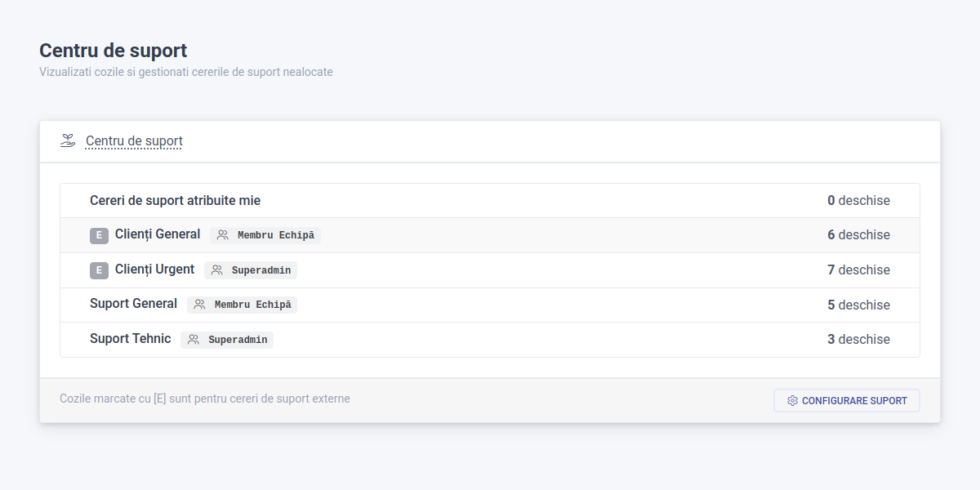This screenshot has width=980, height=490.
Task: Click the [E] badge on Clienți General
Action: (99, 235)
